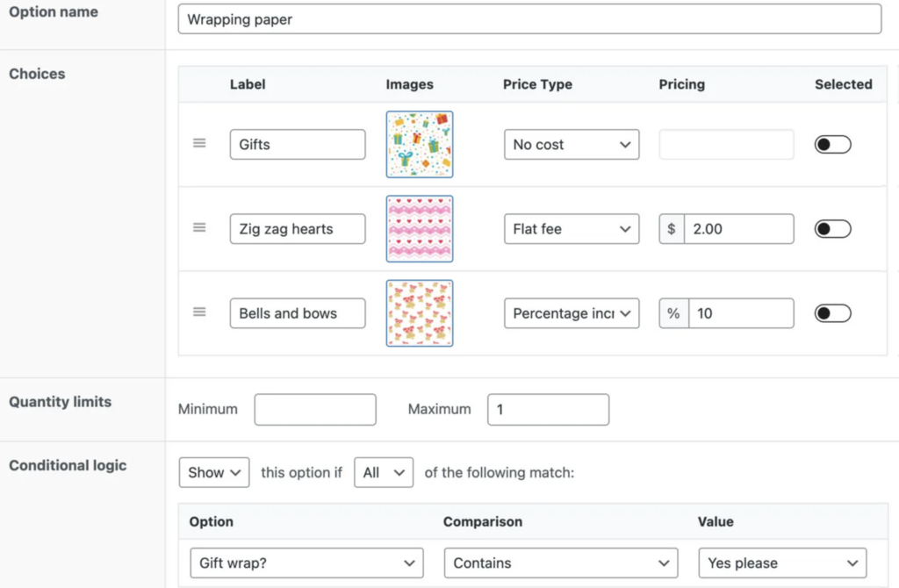Click the Wrapping paper option name field
The height and width of the screenshot is (588, 899).
pos(529,19)
